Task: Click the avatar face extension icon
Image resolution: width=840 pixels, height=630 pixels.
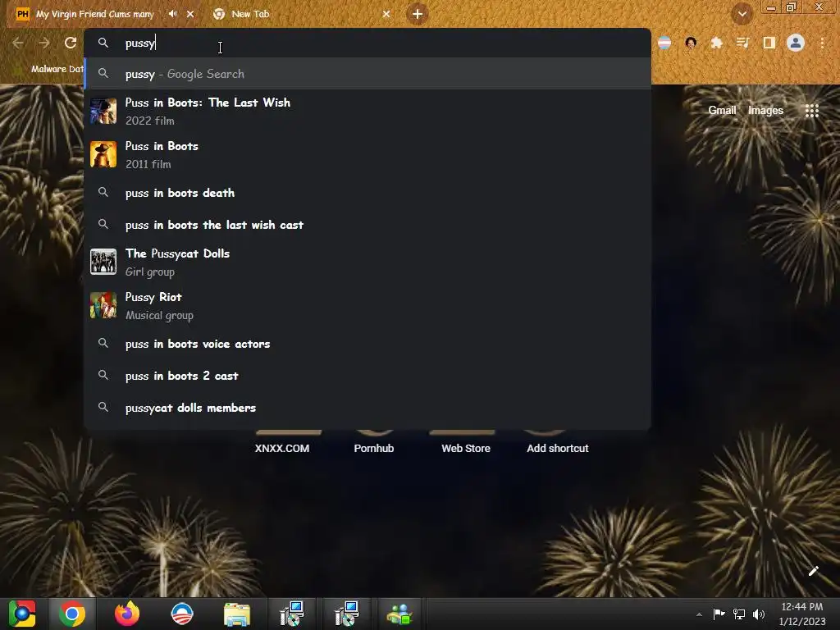Action: tap(691, 43)
